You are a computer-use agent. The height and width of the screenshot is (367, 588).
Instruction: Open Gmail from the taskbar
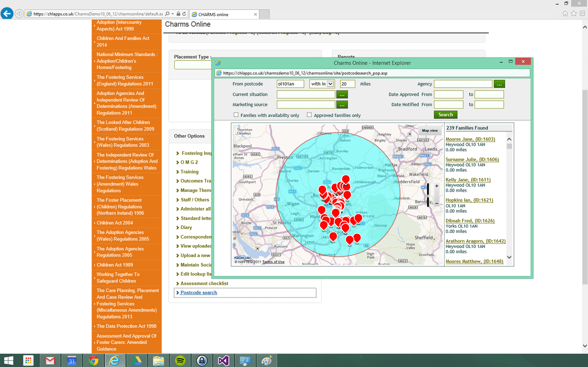pos(50,361)
